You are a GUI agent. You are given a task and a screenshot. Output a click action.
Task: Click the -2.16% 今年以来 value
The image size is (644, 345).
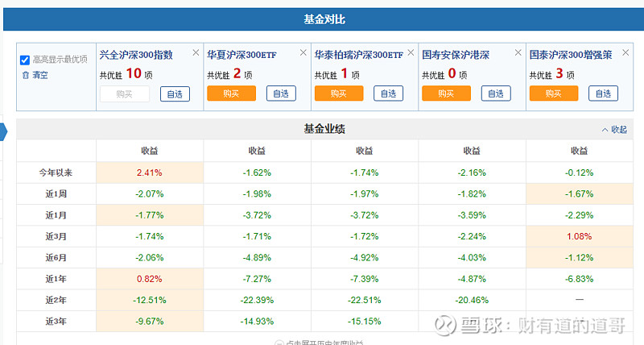472,172
